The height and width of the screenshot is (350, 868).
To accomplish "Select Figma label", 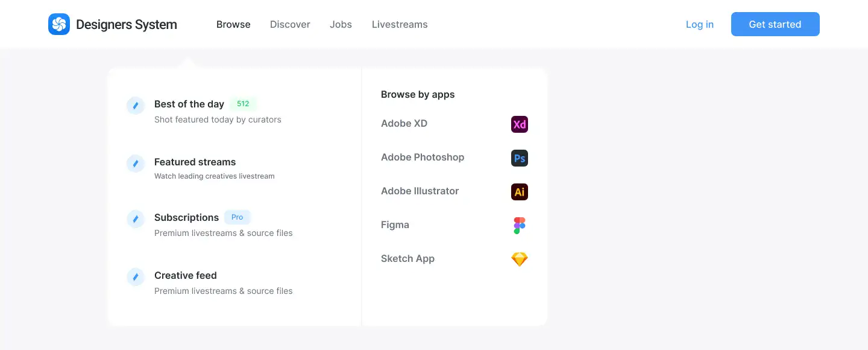I will (x=395, y=224).
